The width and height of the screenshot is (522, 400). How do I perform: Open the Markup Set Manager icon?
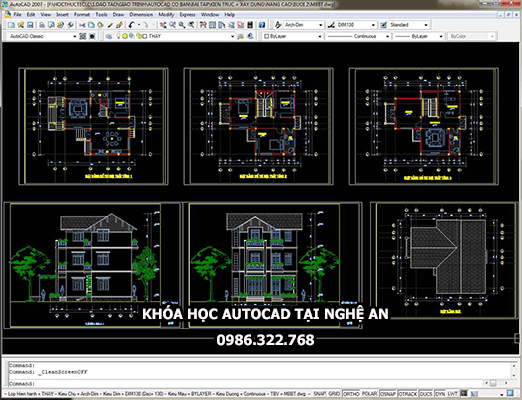240,25
